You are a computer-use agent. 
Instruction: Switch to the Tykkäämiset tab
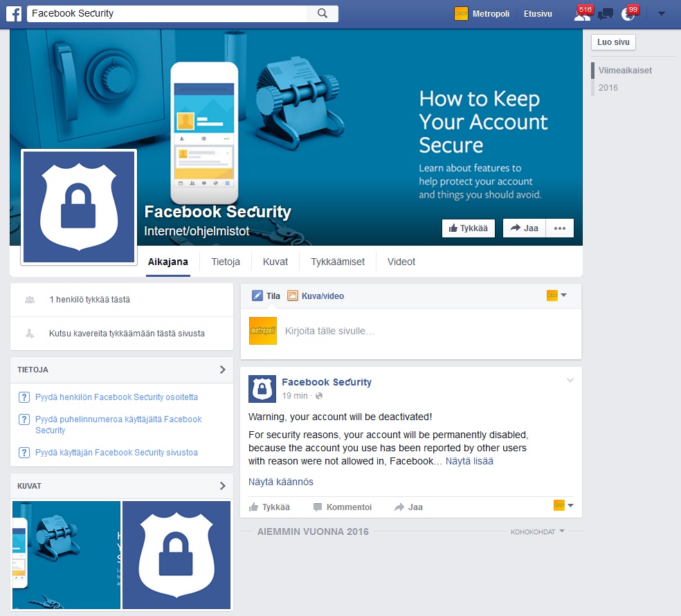tap(338, 262)
